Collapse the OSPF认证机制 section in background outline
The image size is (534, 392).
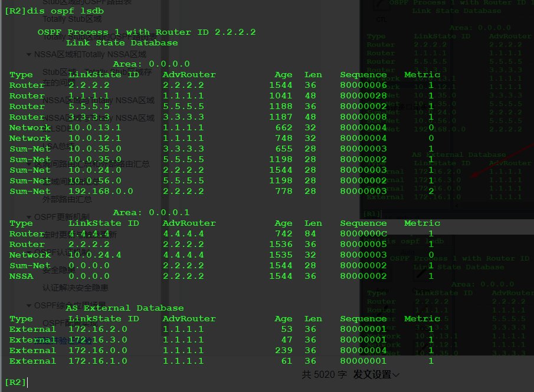click(x=29, y=252)
